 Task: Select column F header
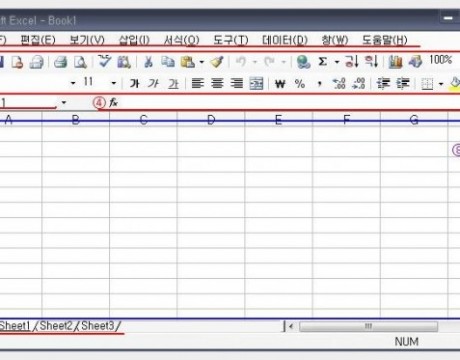pyautogui.click(x=346, y=120)
